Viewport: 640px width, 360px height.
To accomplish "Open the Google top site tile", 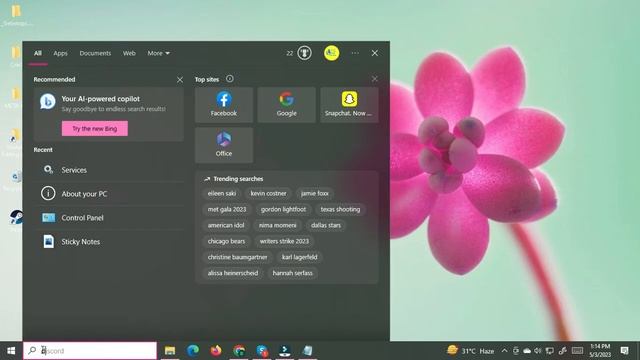I will tap(287, 104).
